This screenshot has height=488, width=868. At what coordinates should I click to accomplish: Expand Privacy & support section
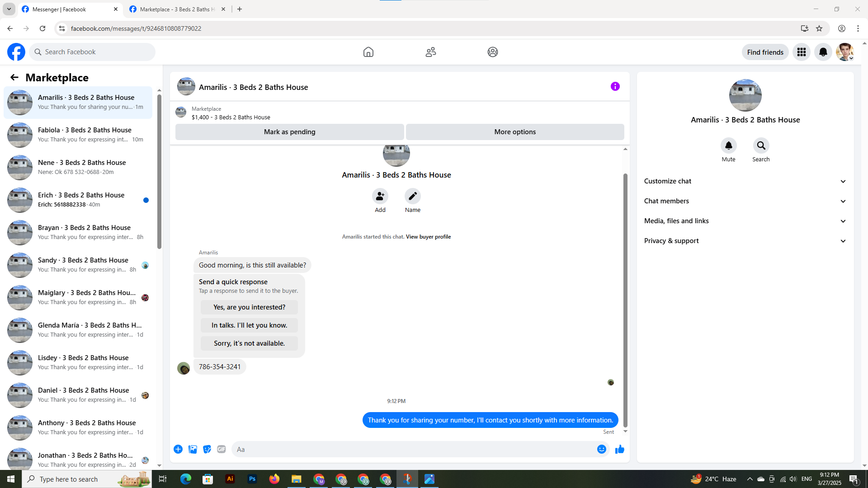tap(745, 241)
